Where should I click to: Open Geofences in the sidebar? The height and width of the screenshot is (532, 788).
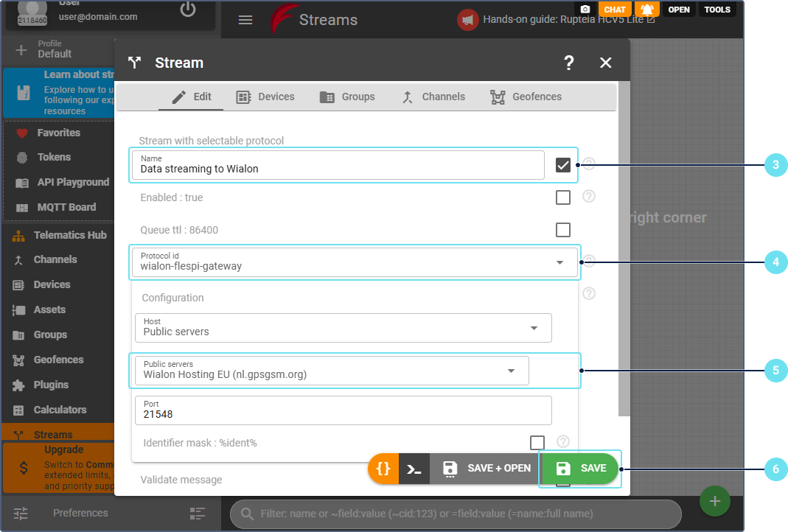[x=58, y=360]
